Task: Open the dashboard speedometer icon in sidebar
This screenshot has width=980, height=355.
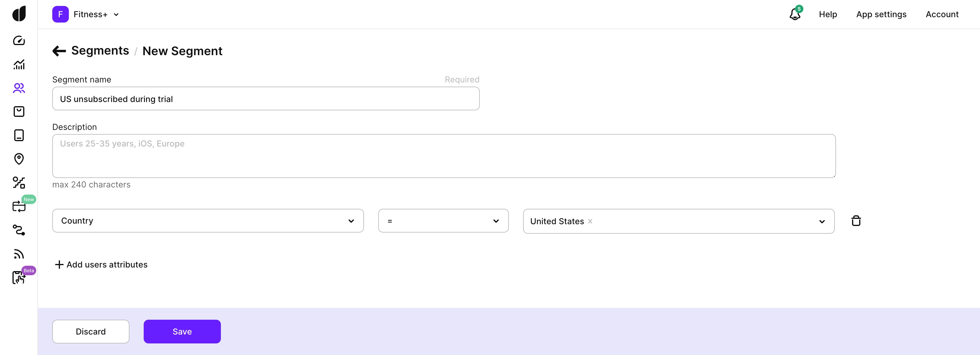Action: click(19, 41)
